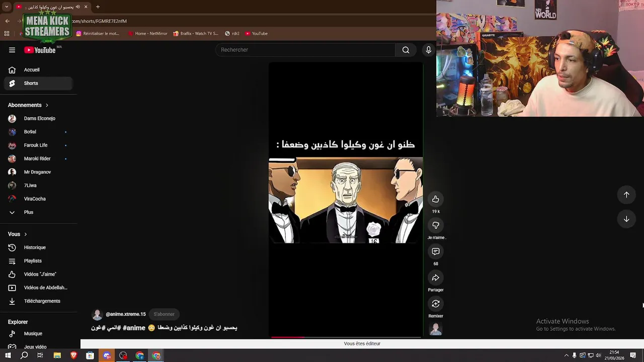Open ViraCocha channel subscription
Viewport: 644px width, 362px height.
tap(38, 199)
